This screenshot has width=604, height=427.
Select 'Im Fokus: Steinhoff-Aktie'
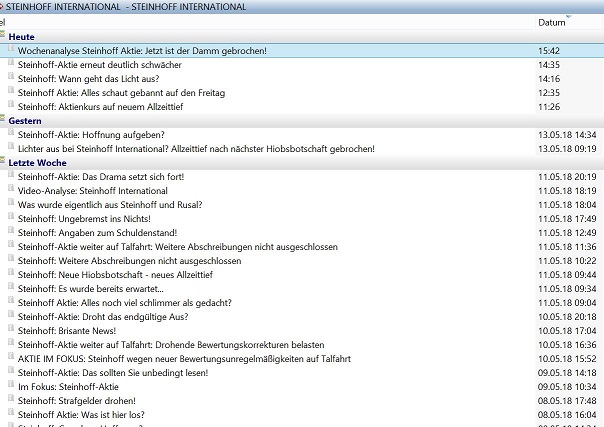68,387
